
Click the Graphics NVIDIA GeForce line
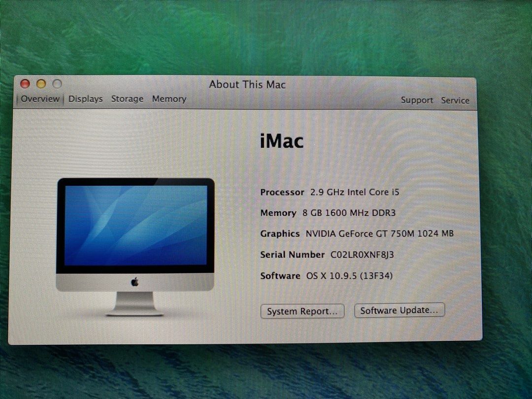(358, 233)
